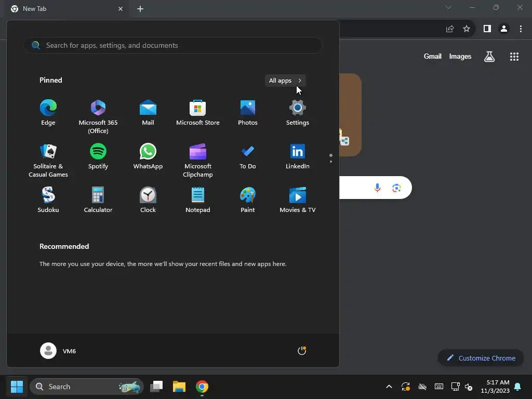
Task: Click the muted volume tray icon
Action: point(469,387)
